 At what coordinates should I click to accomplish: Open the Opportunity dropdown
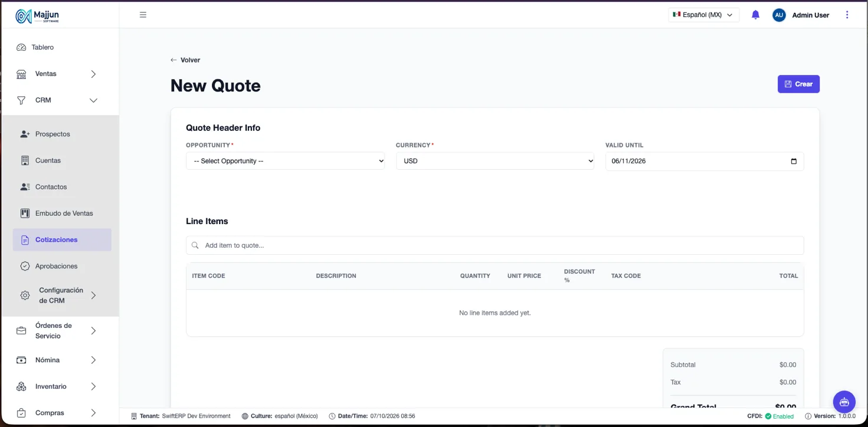(x=285, y=161)
